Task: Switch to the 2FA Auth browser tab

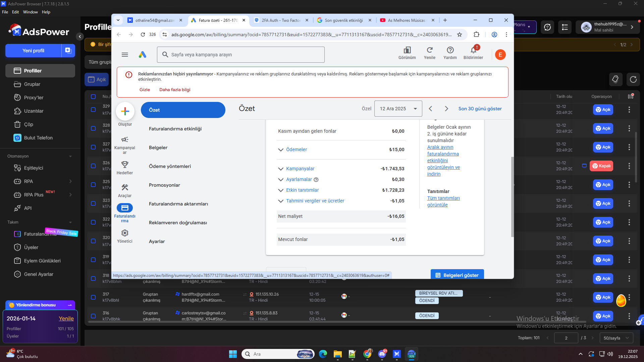Action: (x=280, y=20)
